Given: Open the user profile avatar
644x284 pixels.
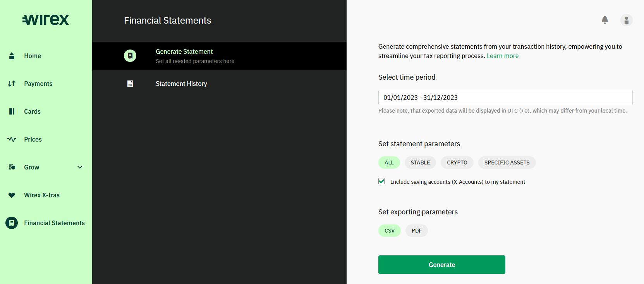Looking at the screenshot, I should click(627, 20).
